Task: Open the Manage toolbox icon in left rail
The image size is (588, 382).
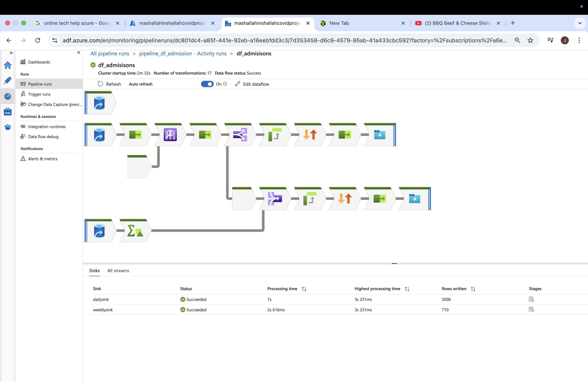Action: [8, 111]
